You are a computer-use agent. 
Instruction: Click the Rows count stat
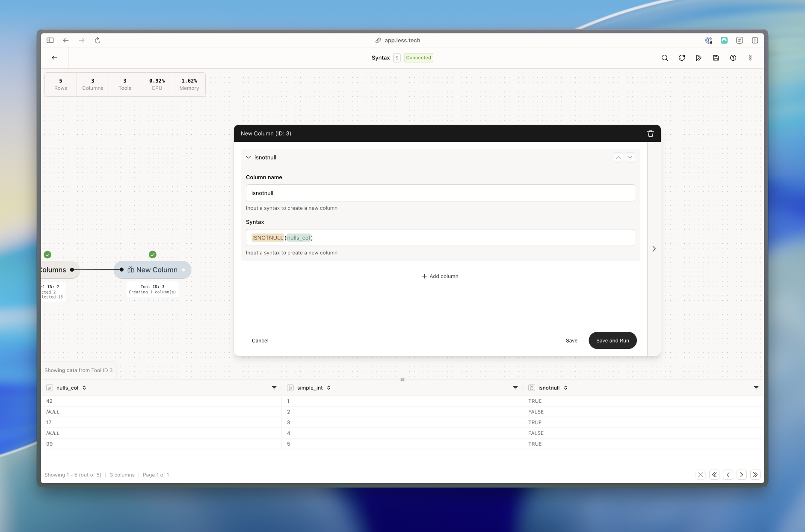click(x=61, y=84)
